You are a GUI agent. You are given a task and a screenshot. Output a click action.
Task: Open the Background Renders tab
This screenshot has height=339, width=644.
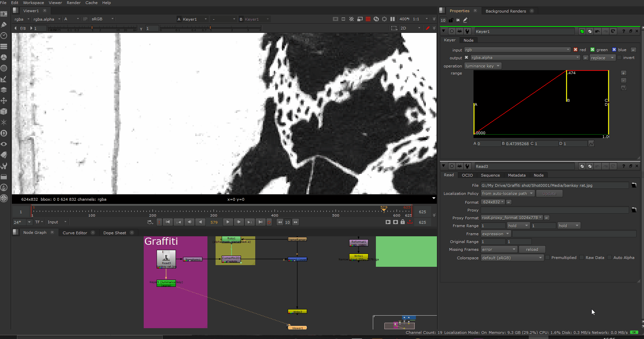point(506,11)
